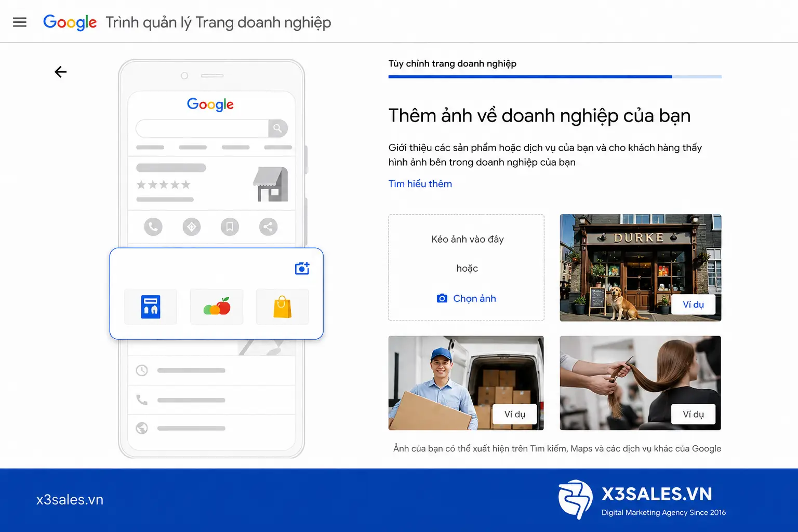This screenshot has height=532, width=798.
Task: Click the blue storefront tile in phone mockup
Action: point(151,307)
